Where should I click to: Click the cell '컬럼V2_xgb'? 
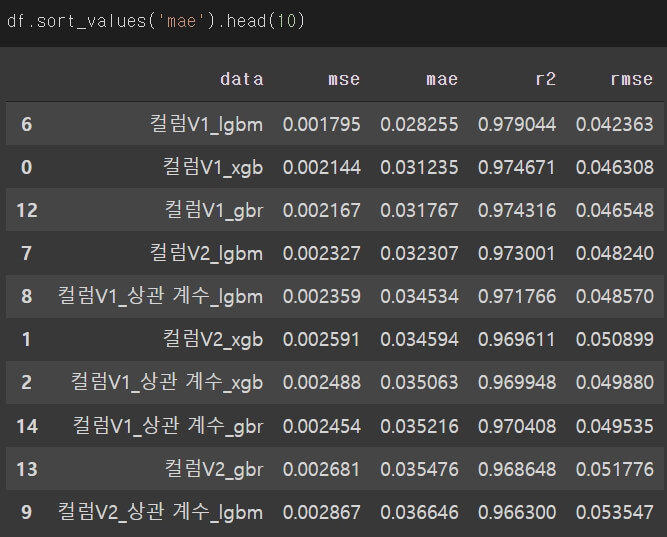[x=213, y=340]
